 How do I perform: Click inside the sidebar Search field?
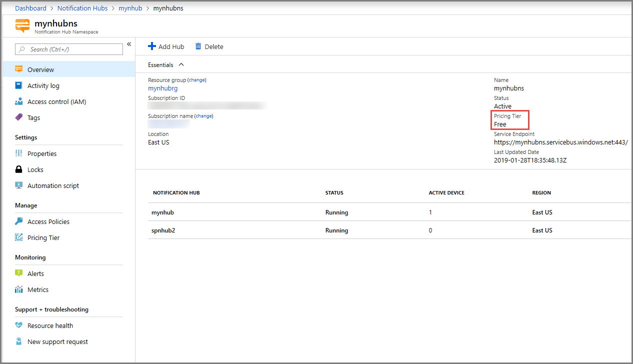70,49
